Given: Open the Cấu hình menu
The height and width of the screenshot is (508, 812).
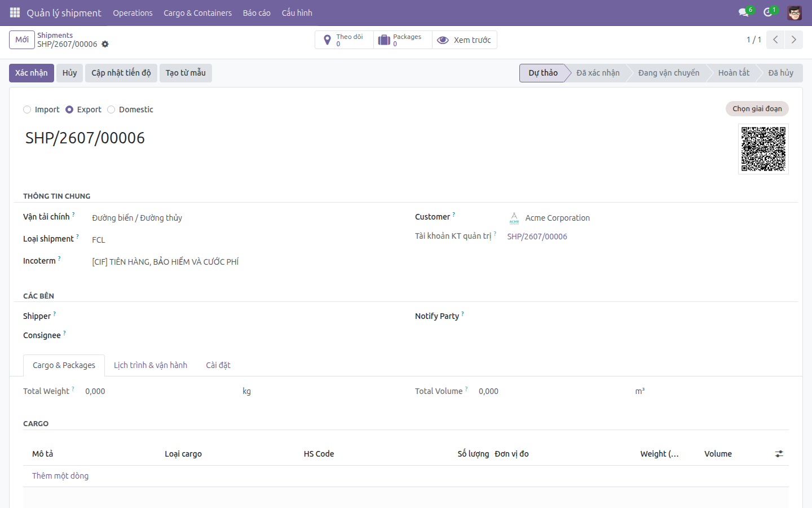Looking at the screenshot, I should 297,13.
